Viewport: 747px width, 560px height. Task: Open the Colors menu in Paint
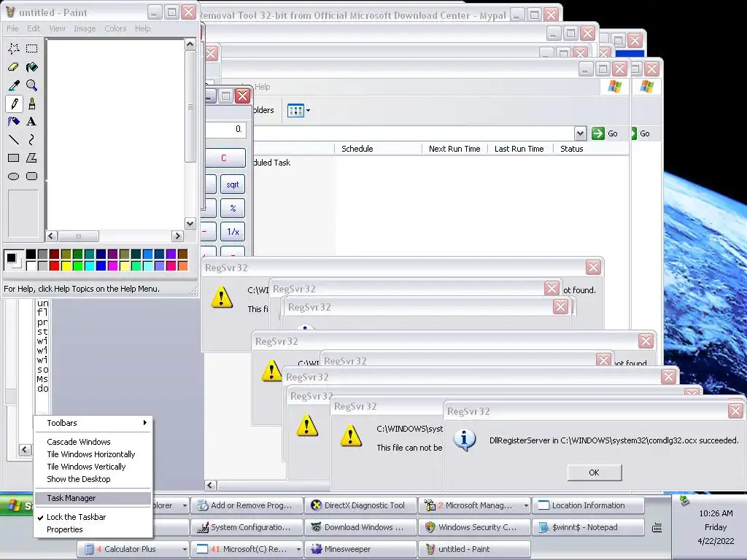116,28
